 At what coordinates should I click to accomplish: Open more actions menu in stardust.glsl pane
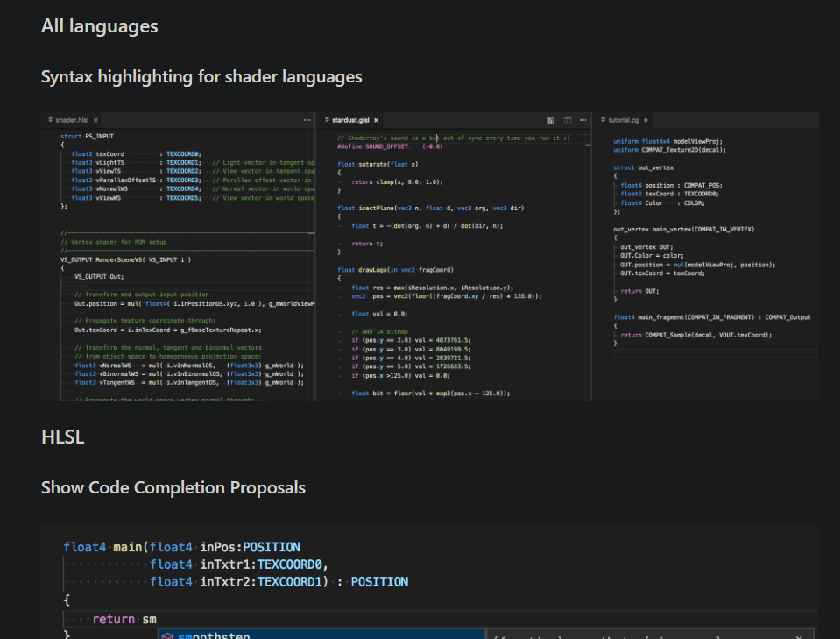tap(582, 120)
